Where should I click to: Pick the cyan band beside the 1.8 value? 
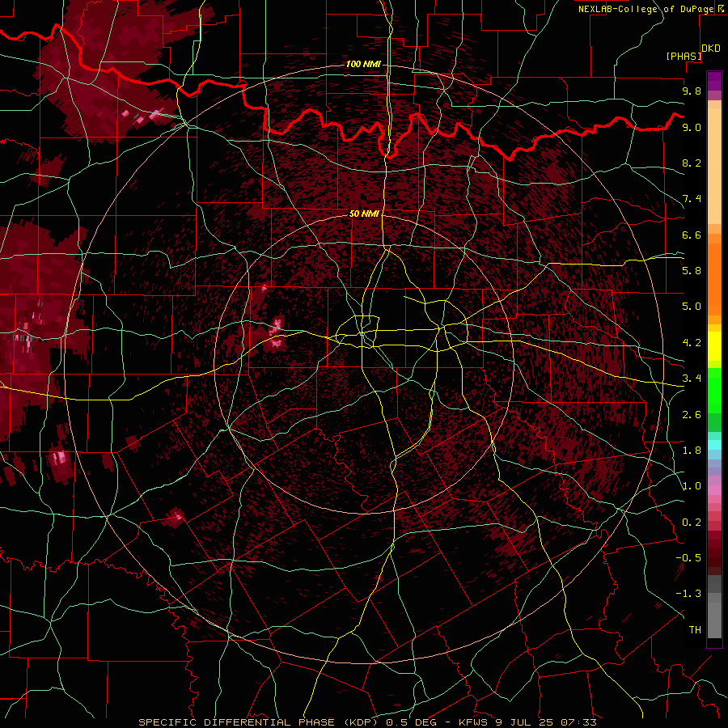(x=714, y=445)
